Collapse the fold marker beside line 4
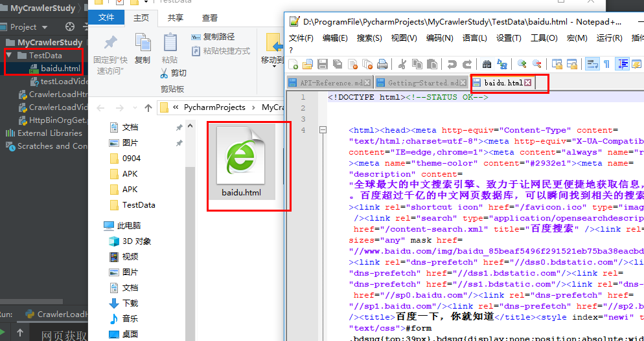 (323, 130)
